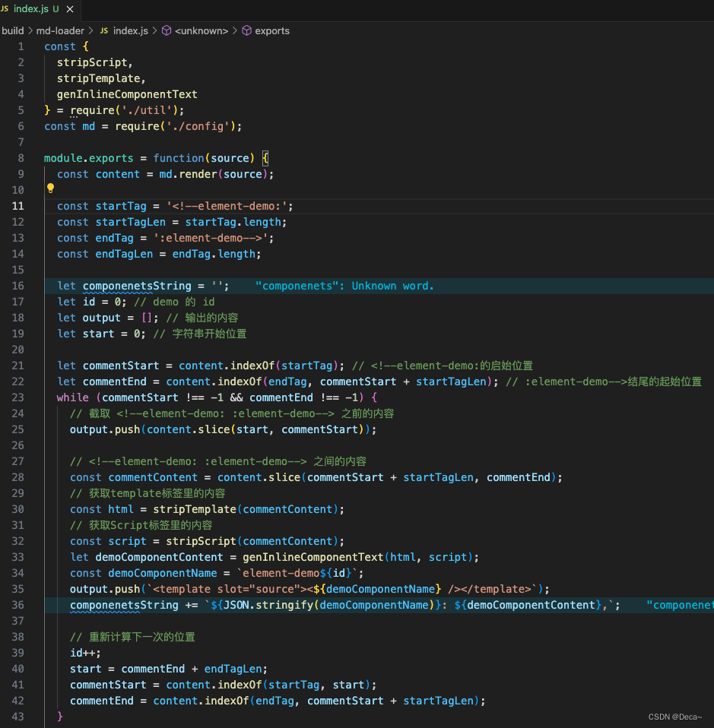Click 'JSON.stringify' on line 36
The height and width of the screenshot is (728, 714).
[x=268, y=605]
